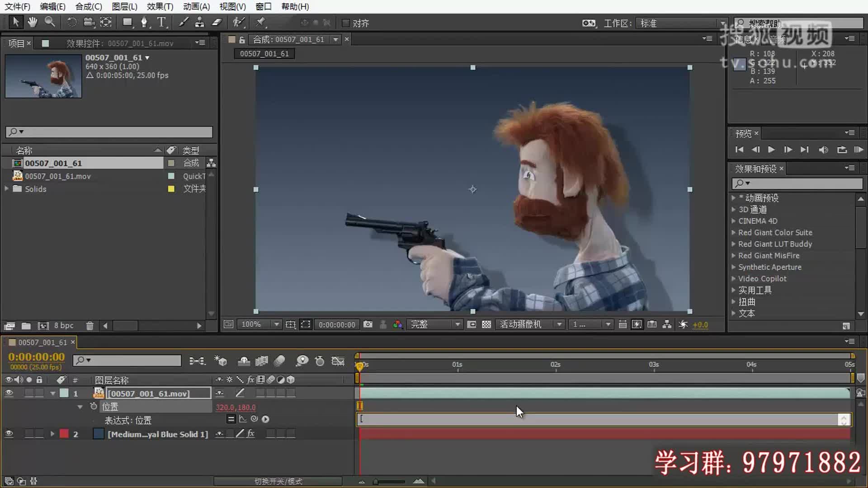Click the motion blur enable icon in timeline
Viewport: 868px width, 488px height.
[x=279, y=361]
